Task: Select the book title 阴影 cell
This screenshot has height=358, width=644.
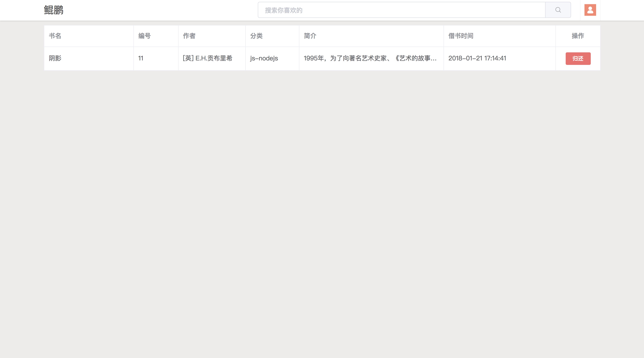Action: pos(55,58)
